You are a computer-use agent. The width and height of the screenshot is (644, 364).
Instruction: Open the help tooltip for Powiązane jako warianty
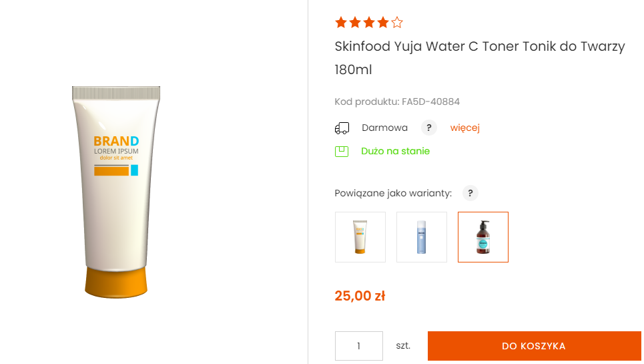(x=470, y=193)
